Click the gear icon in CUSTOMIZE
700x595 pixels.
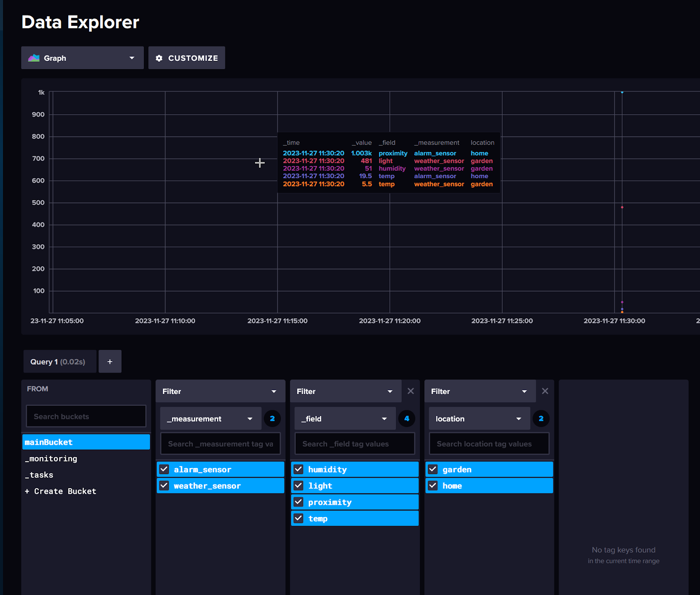coord(159,58)
